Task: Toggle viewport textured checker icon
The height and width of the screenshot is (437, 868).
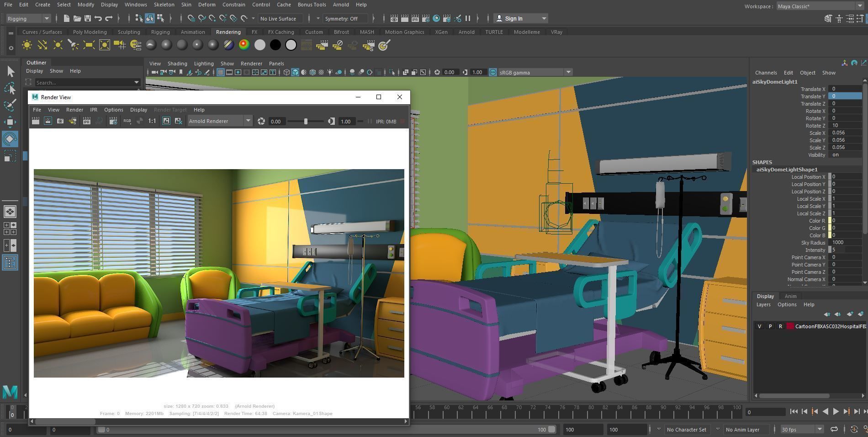Action: [321, 72]
